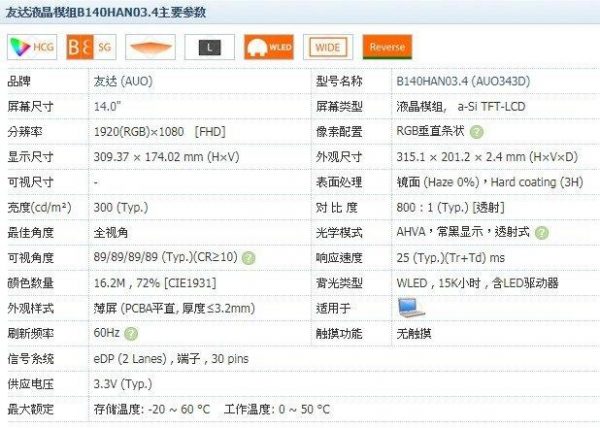Screen dimensions: 600x428
Task: Select storage temperature -20 ~ 60 °C text
Action: (x=152, y=409)
